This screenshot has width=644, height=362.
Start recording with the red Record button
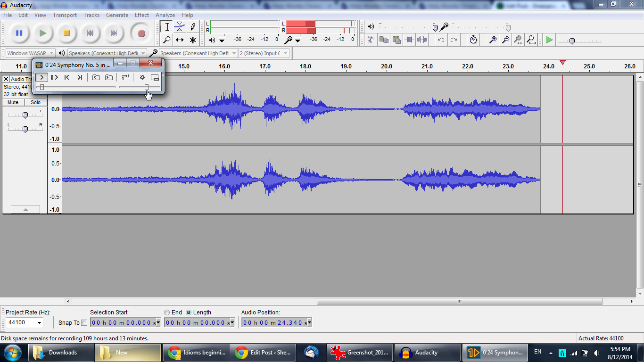(141, 33)
